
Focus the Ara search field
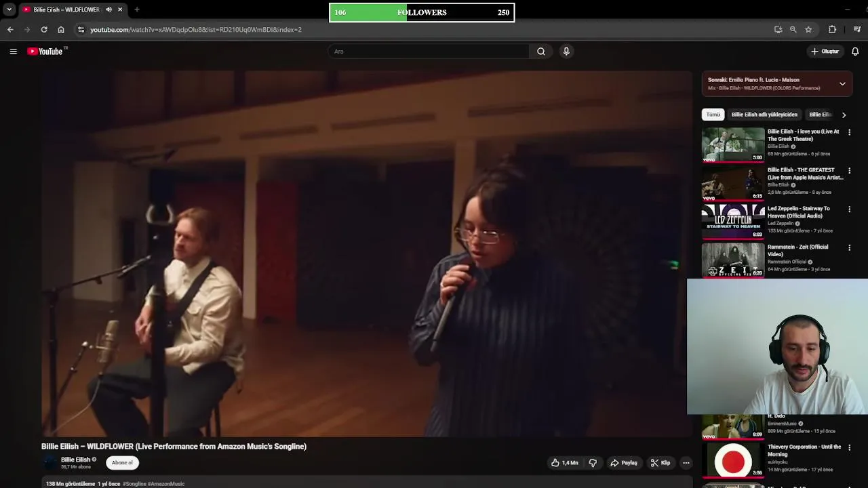click(429, 52)
